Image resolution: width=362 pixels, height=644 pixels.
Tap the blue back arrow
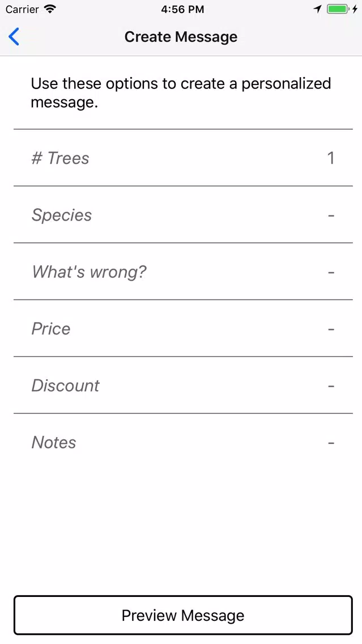14,36
